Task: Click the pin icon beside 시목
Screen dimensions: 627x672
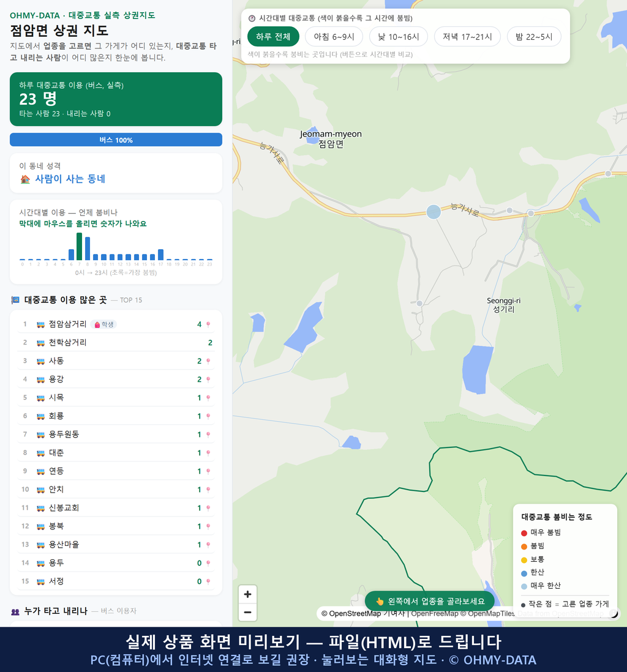Action: click(x=208, y=398)
